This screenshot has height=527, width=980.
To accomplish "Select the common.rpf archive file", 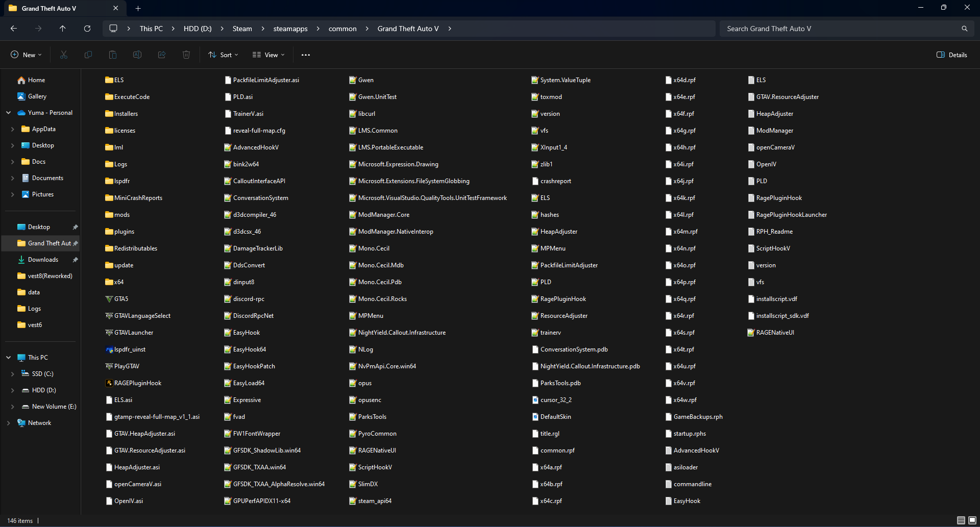I will (553, 450).
